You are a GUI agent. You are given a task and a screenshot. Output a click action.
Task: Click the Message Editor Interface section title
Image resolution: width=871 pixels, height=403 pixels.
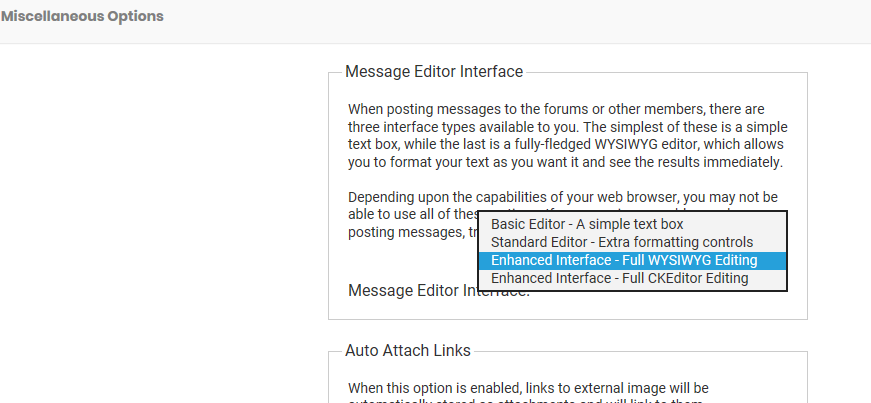pos(434,72)
